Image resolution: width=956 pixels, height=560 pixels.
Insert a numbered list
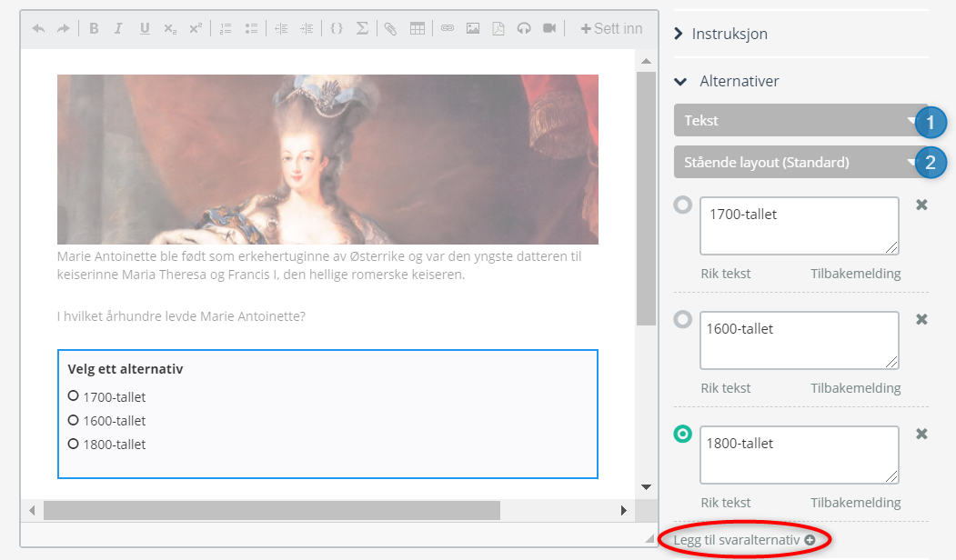[x=226, y=29]
